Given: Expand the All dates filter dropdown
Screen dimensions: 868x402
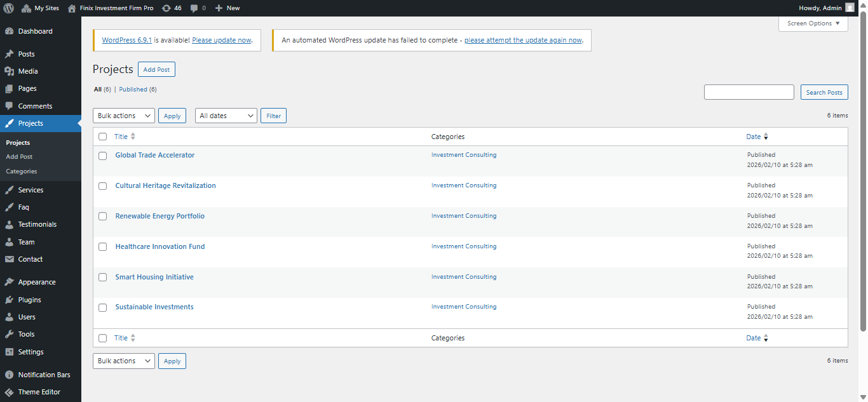Looking at the screenshot, I should (226, 116).
